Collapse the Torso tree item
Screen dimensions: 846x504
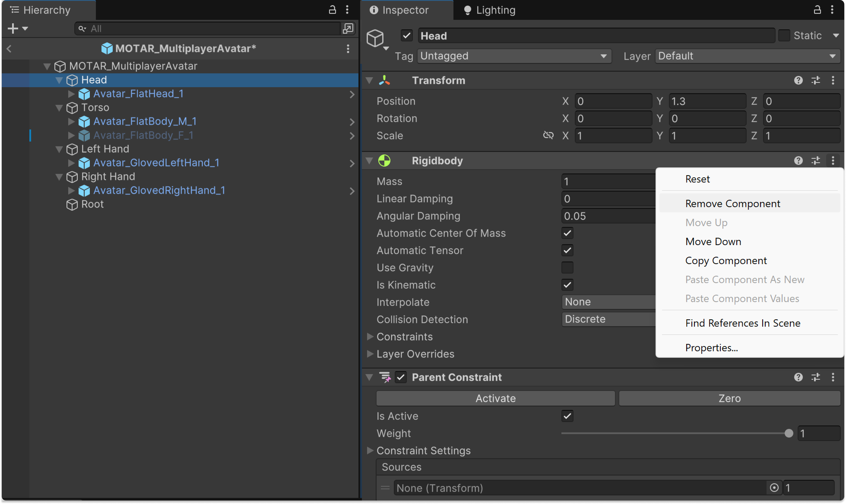point(59,108)
